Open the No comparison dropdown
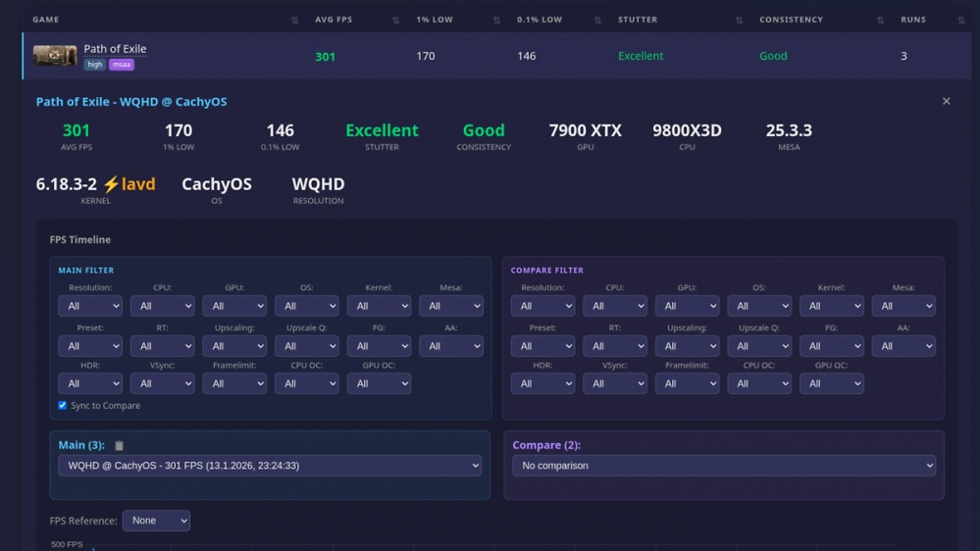This screenshot has width=980, height=551. (724, 466)
